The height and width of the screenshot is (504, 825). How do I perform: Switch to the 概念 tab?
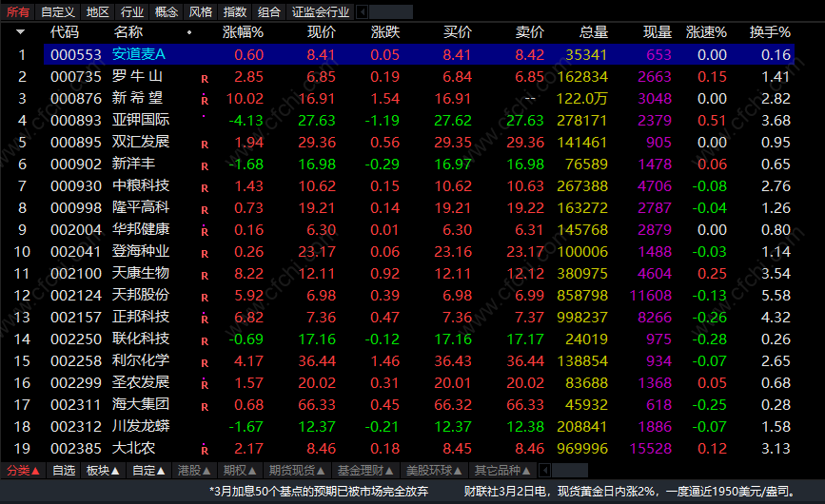click(167, 11)
